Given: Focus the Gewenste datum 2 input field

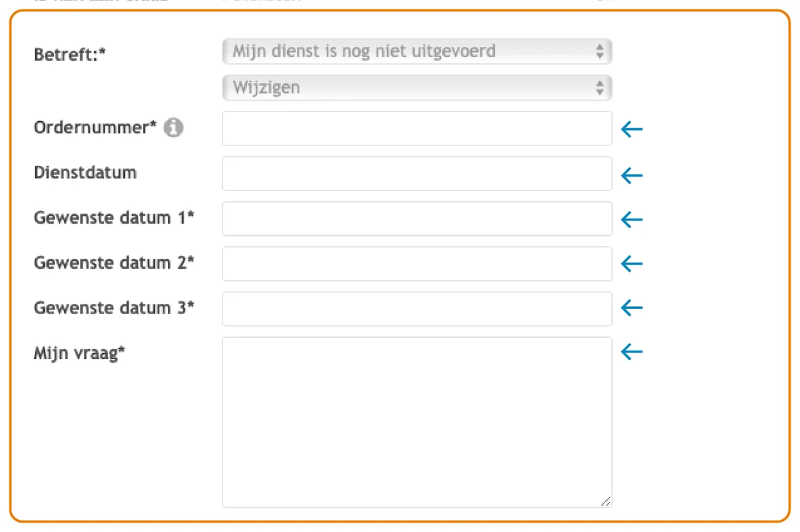Looking at the screenshot, I should pos(417,263).
